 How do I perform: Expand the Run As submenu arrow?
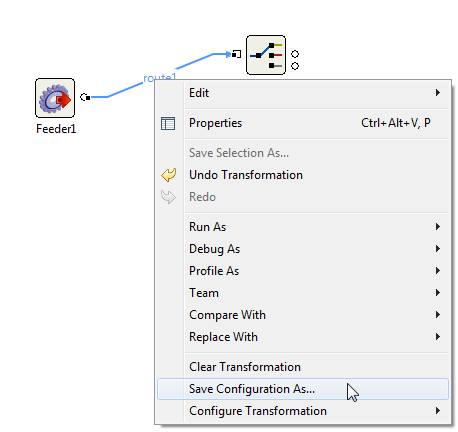coord(438,227)
